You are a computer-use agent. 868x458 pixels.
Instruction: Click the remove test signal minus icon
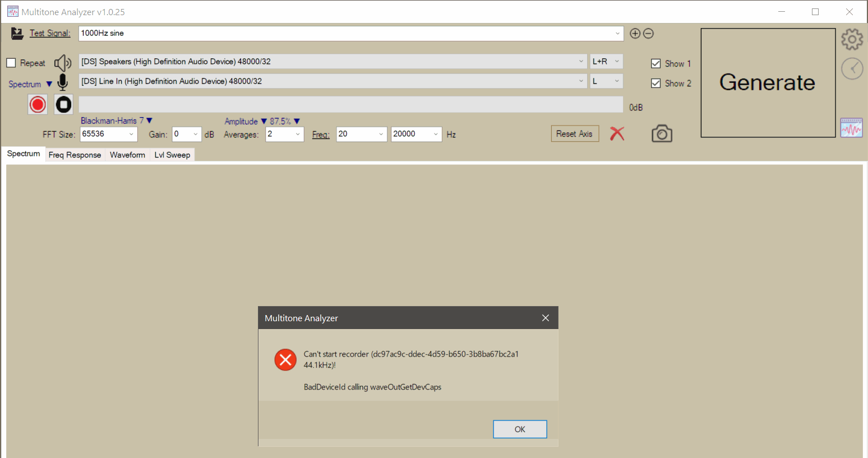tap(648, 34)
